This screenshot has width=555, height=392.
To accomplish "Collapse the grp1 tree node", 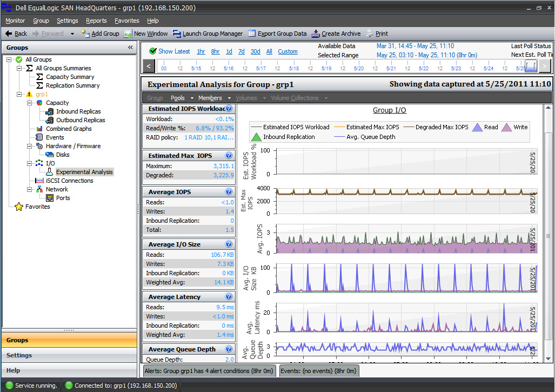I will click(20, 94).
